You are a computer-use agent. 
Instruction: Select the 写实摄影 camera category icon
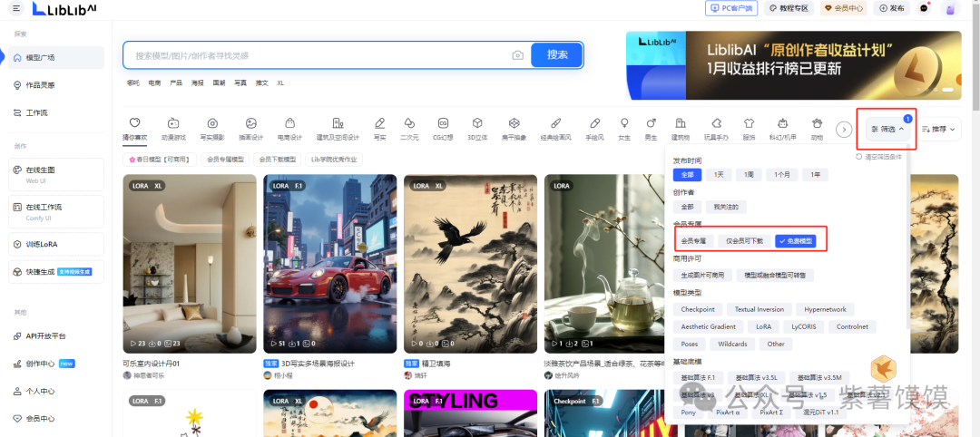[x=212, y=123]
